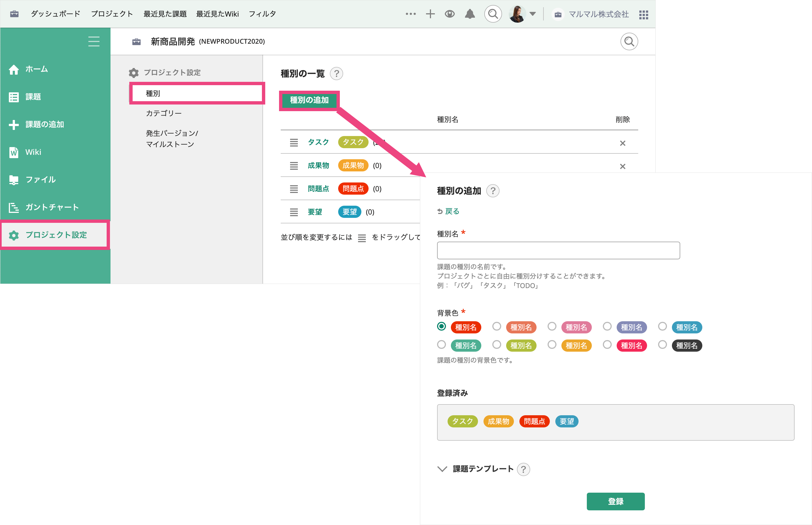Open 課題 in the sidebar
Viewport: 812px width, 525px height.
click(33, 97)
